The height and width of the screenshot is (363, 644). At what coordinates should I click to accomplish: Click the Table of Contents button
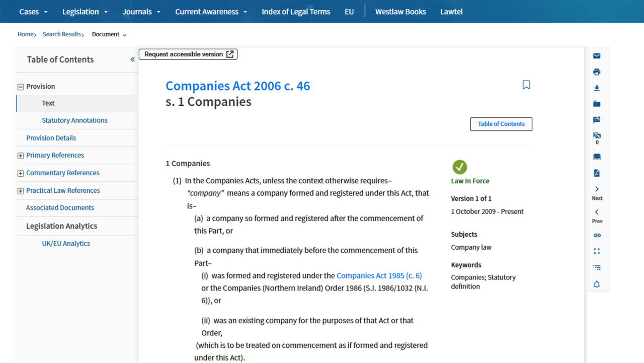tap(501, 124)
